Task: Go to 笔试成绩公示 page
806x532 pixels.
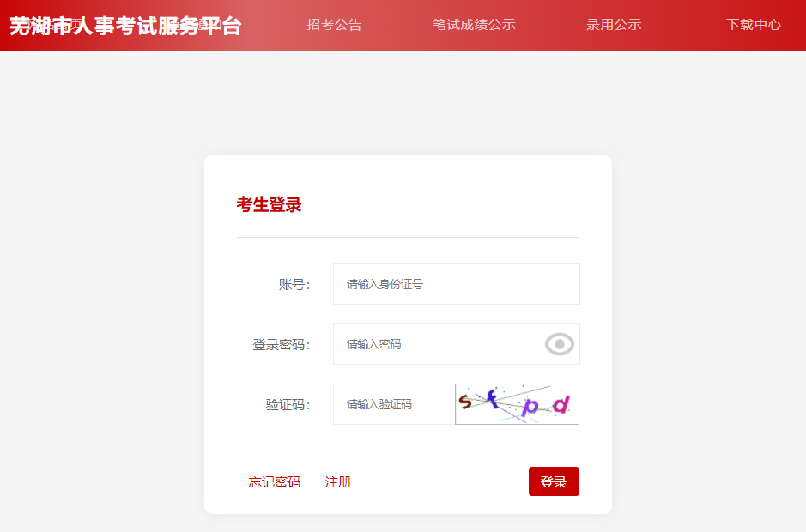Action: [474, 25]
